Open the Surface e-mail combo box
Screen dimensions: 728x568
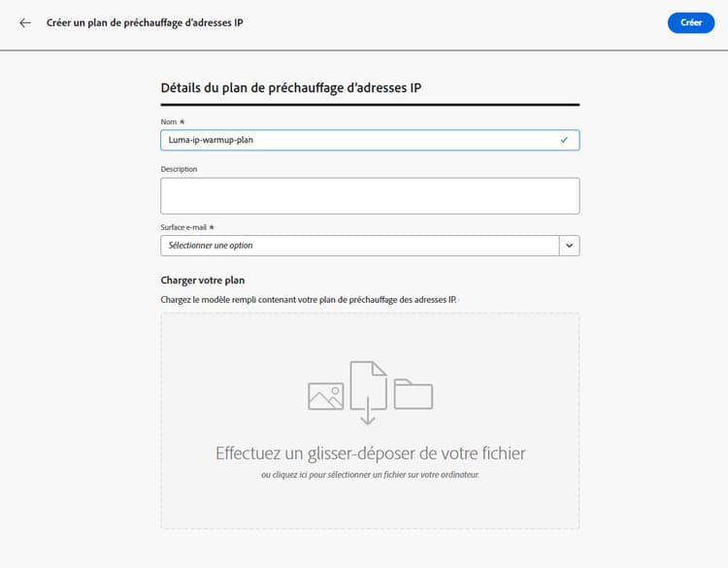click(x=360, y=246)
